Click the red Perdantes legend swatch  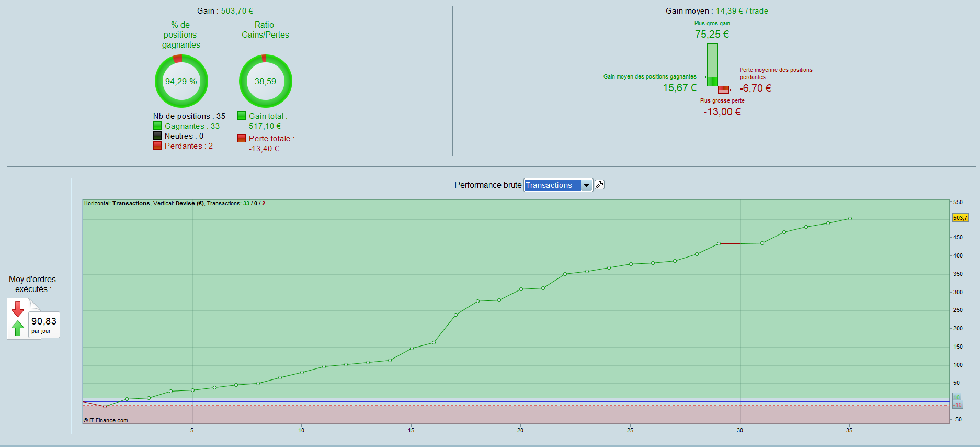click(x=157, y=146)
